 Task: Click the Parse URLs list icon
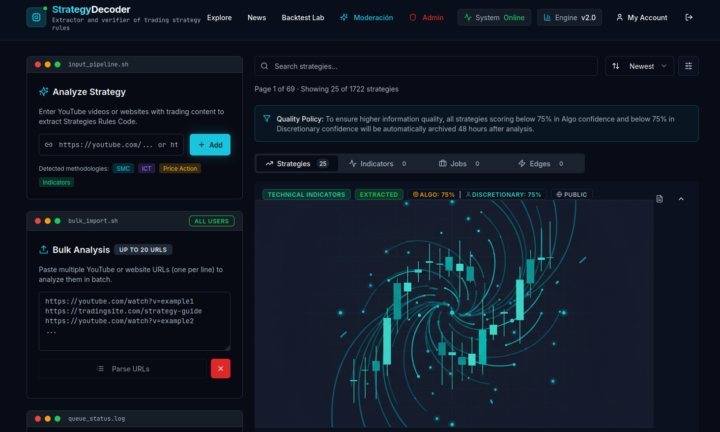(100, 369)
